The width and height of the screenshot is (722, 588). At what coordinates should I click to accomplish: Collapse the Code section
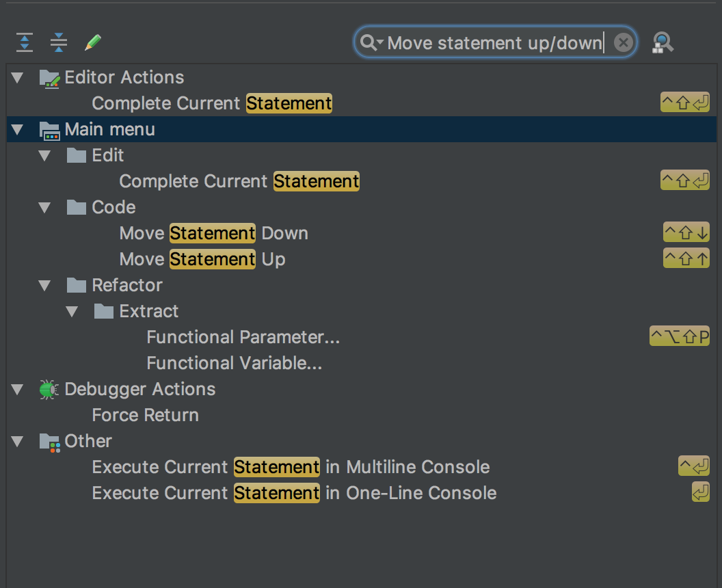[x=44, y=207]
